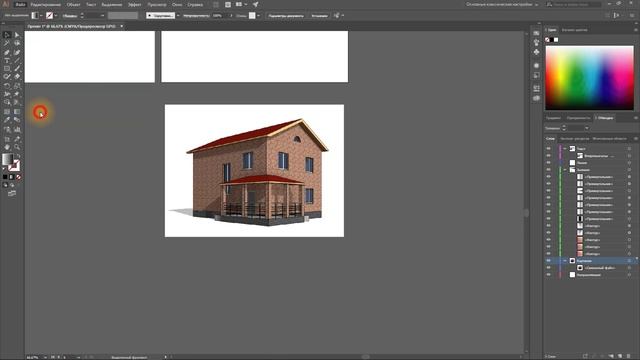Open the Layers panel flyout menu

click(636, 139)
